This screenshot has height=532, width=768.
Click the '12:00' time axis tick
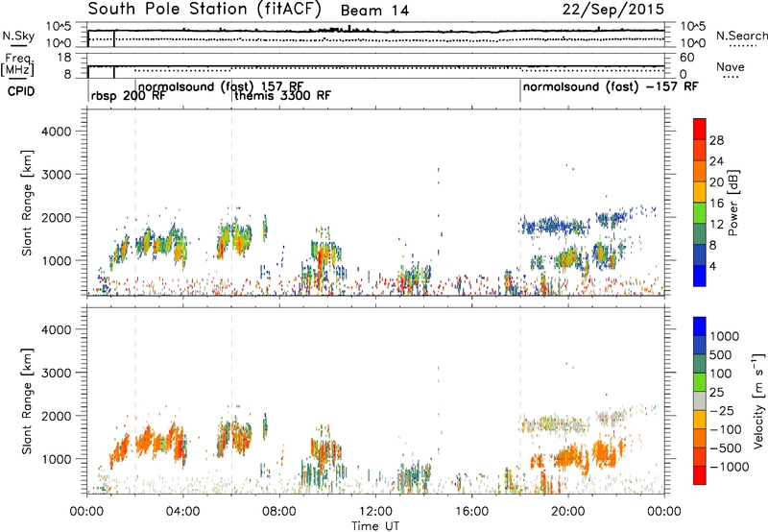pos(375,512)
